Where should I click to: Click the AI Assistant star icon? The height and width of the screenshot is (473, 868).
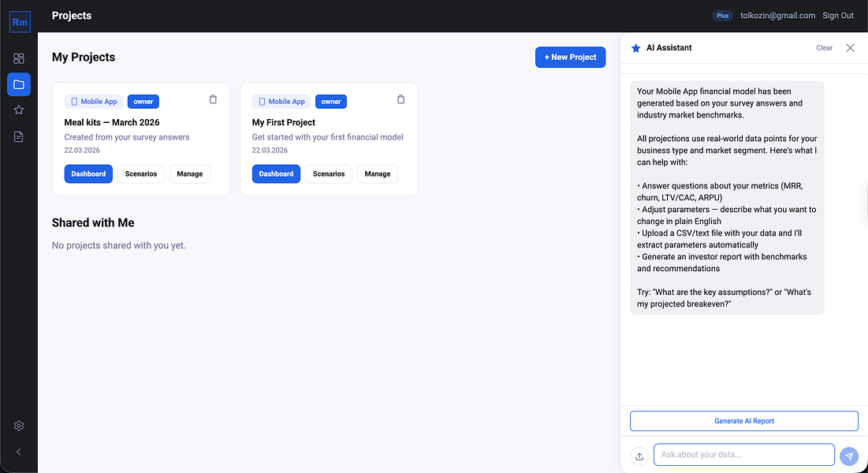635,48
